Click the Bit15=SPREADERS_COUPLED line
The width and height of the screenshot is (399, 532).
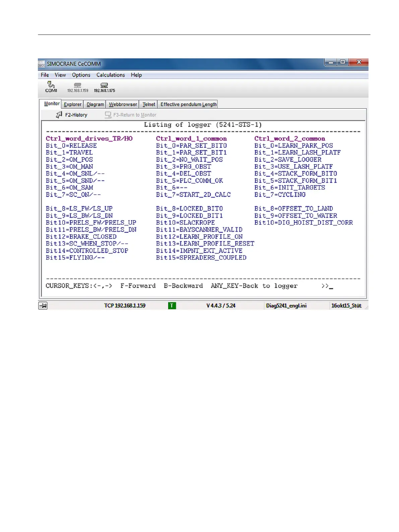pyautogui.click(x=201, y=258)
